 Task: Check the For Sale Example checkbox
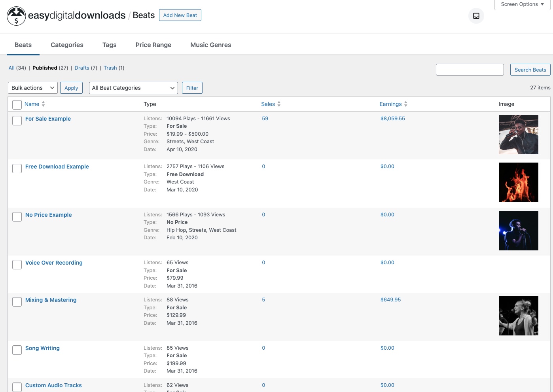[x=17, y=121]
